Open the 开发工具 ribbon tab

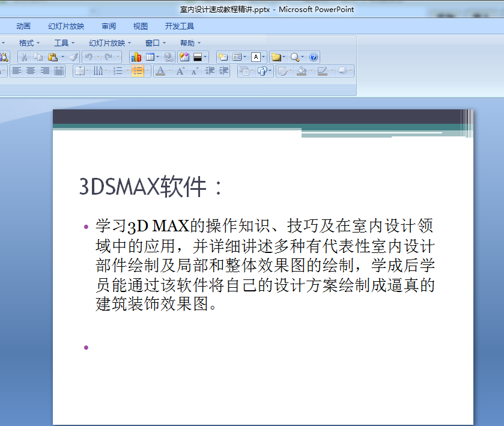180,26
